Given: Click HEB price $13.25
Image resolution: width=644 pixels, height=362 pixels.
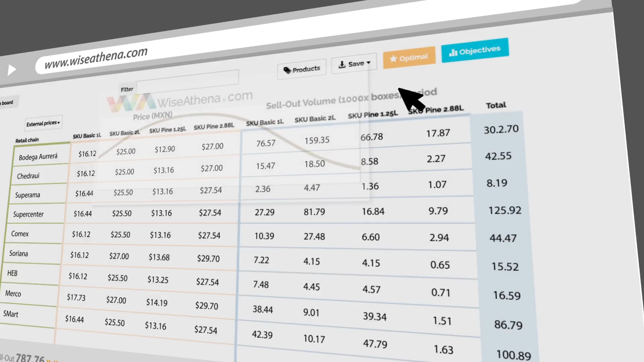Looking at the screenshot, I should click(158, 280).
